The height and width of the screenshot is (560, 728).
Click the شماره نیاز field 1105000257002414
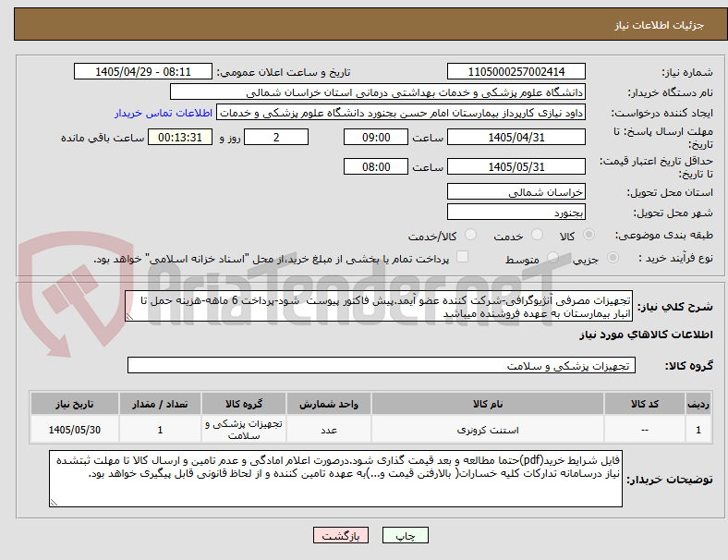pos(516,71)
